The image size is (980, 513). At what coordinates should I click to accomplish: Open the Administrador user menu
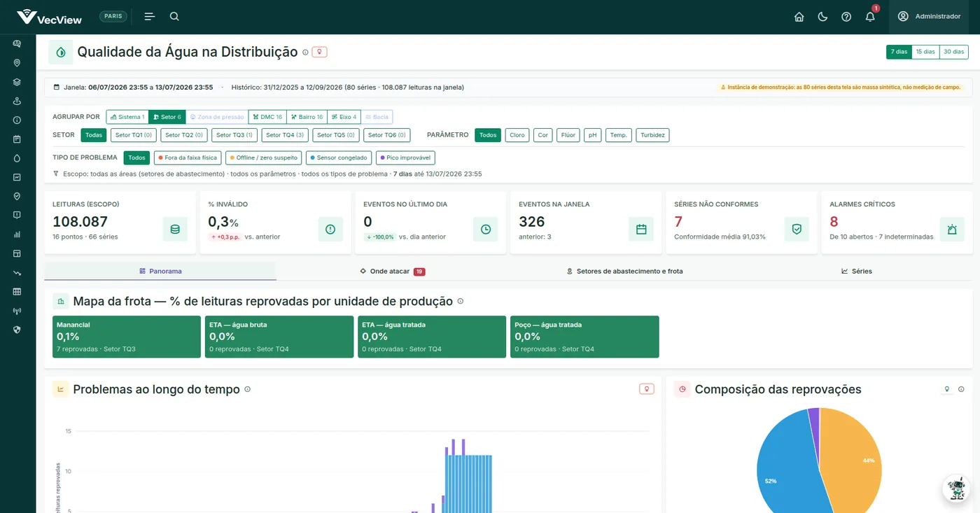[929, 16]
